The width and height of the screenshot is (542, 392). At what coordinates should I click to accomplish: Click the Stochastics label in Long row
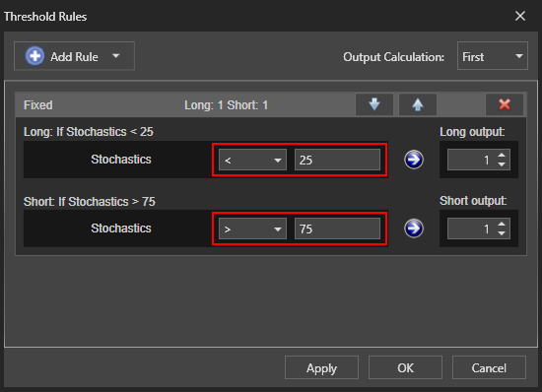(x=121, y=160)
